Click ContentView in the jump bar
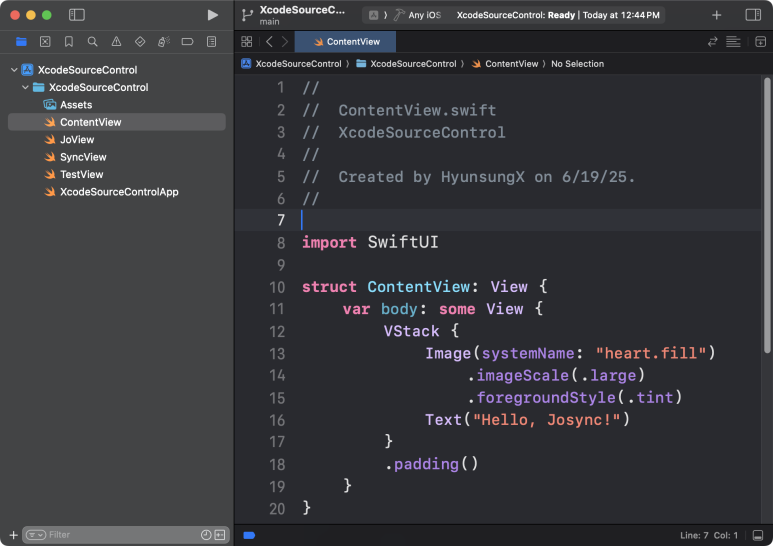The width and height of the screenshot is (773, 546). pyautogui.click(x=505, y=64)
